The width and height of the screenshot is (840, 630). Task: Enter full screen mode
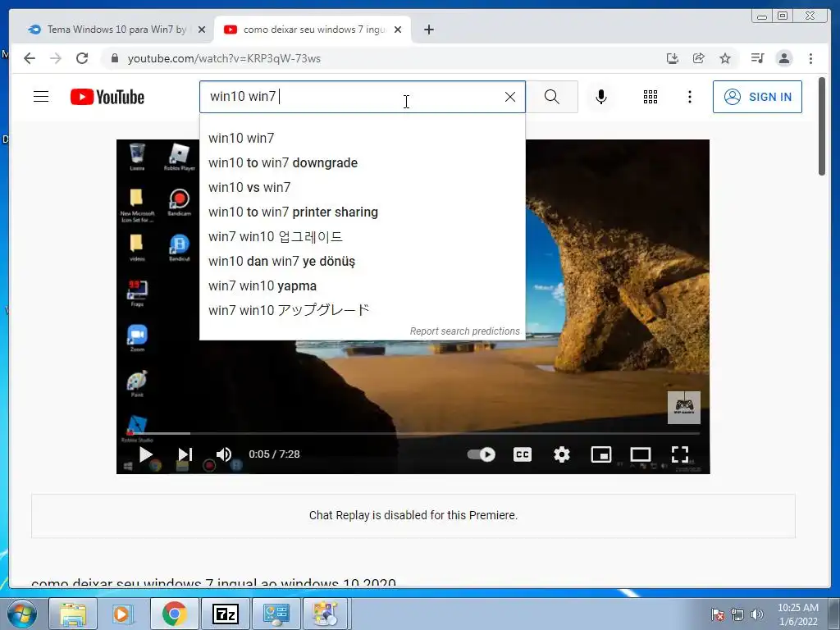coord(680,454)
